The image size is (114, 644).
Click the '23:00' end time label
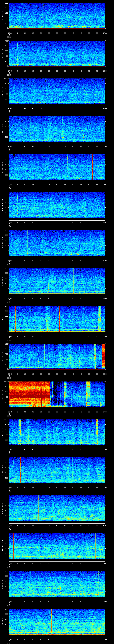[x=105, y=260]
